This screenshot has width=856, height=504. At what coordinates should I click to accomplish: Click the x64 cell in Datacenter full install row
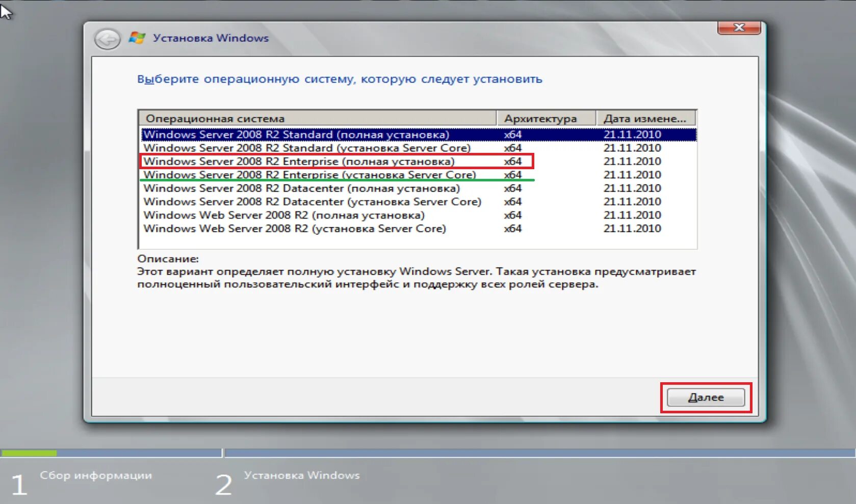pyautogui.click(x=513, y=188)
